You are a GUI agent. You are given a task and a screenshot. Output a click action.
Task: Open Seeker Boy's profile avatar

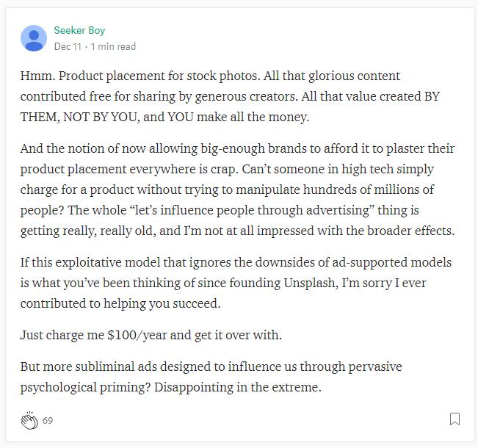34,37
